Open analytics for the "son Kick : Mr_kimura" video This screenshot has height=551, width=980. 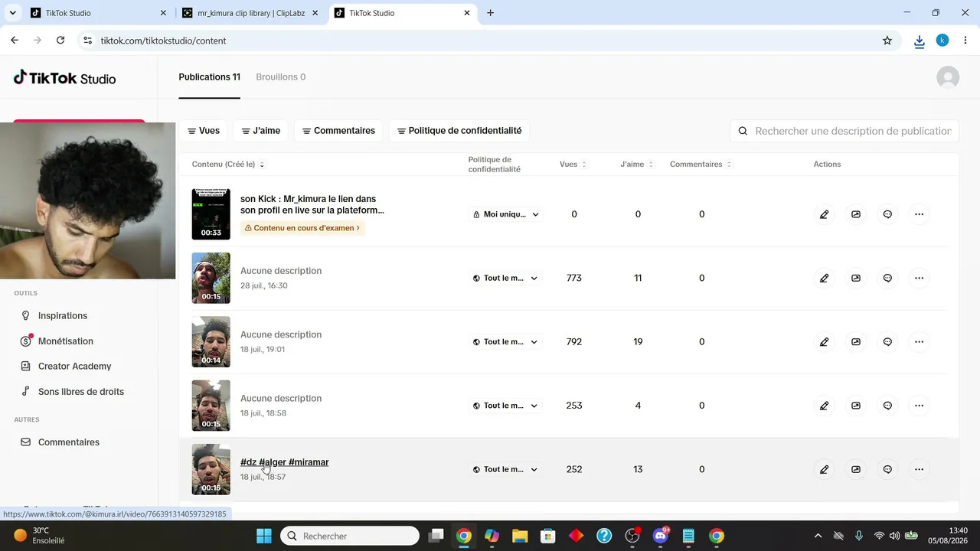[x=856, y=214]
